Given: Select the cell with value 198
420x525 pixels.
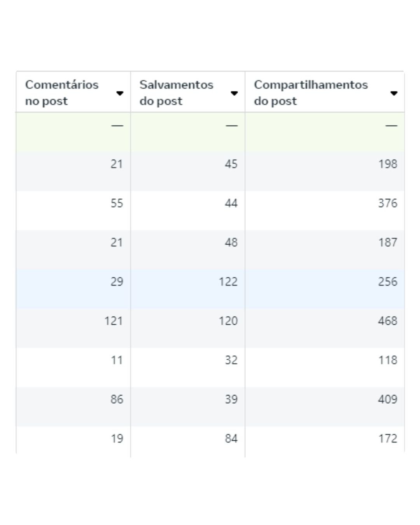Looking at the screenshot, I should click(x=388, y=164).
